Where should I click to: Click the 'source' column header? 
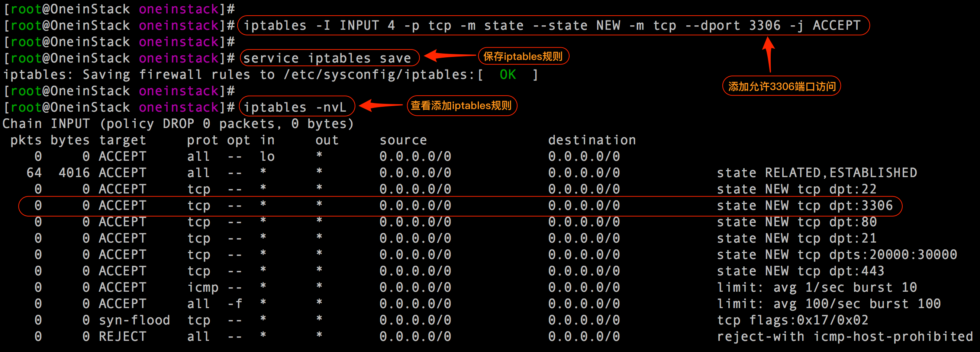(x=403, y=140)
